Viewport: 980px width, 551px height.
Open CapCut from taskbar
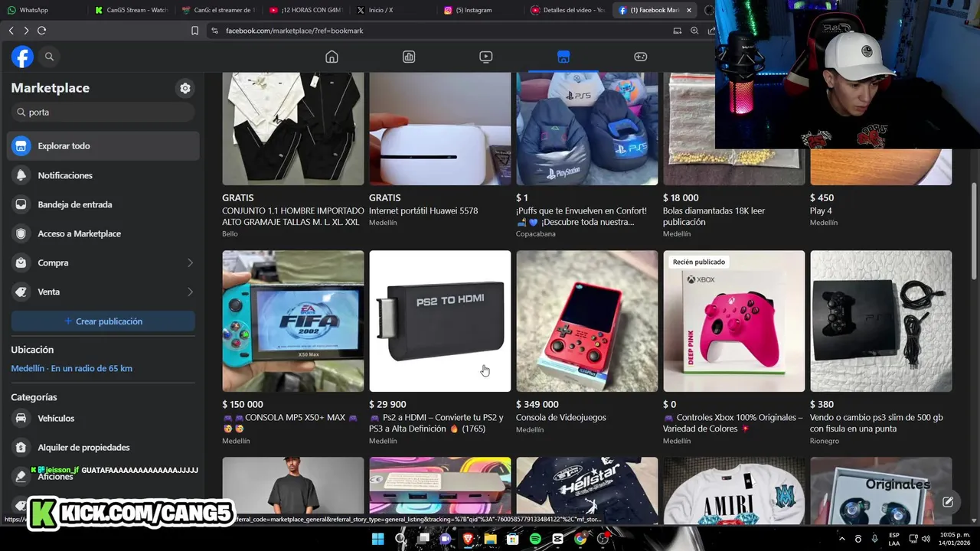(x=558, y=539)
